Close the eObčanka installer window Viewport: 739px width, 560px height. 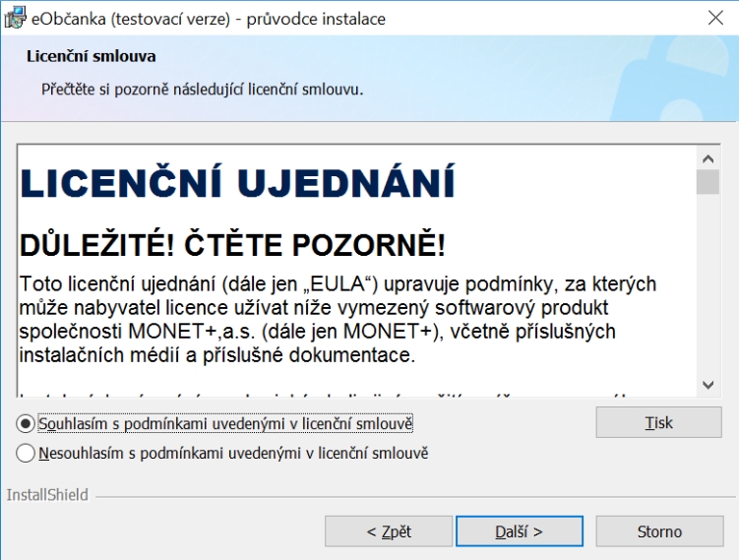click(715, 18)
